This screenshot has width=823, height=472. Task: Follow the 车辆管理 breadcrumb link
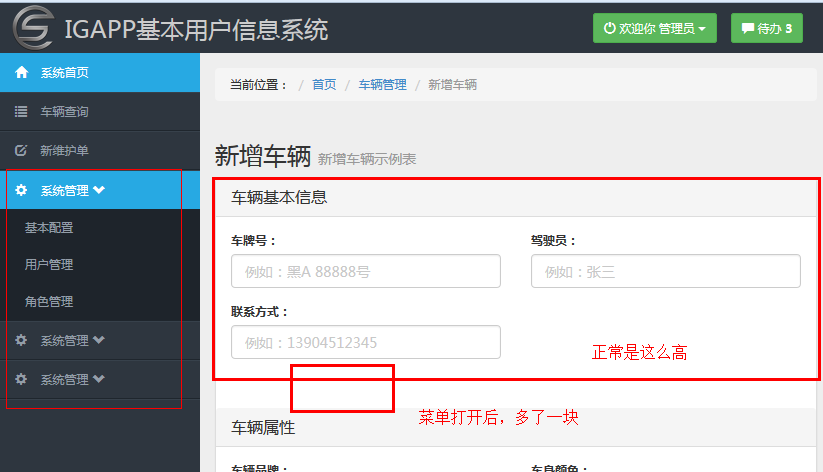click(382, 85)
